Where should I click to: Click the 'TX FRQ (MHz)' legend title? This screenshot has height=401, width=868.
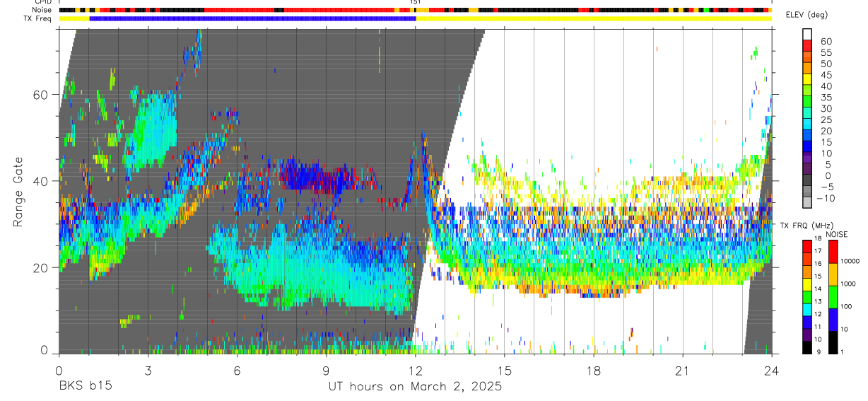pos(807,226)
